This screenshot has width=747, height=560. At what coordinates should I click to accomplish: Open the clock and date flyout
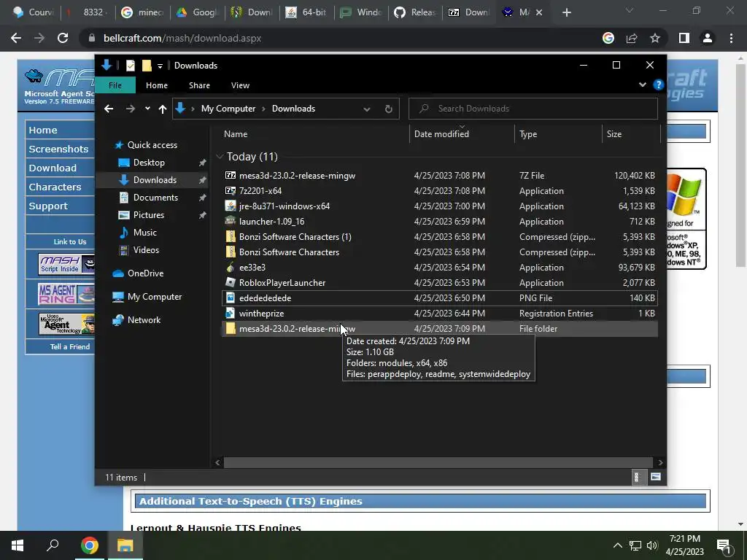coord(684,545)
